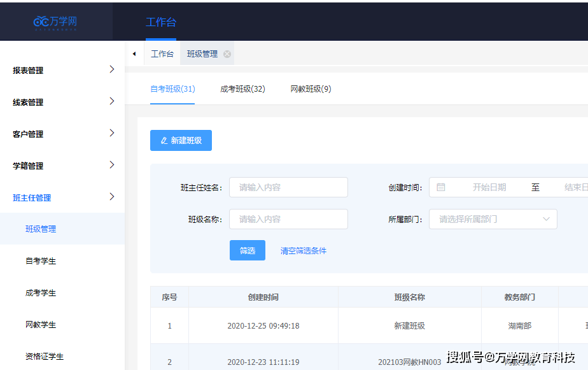Select the 工作台 page tab
Image resolution: width=588 pixels, height=370 pixels.
tap(162, 54)
